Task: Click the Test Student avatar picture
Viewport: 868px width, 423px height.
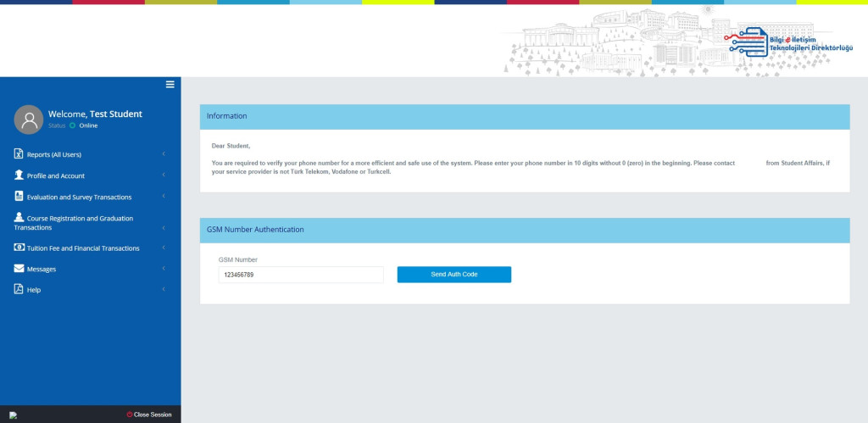Action: click(29, 120)
